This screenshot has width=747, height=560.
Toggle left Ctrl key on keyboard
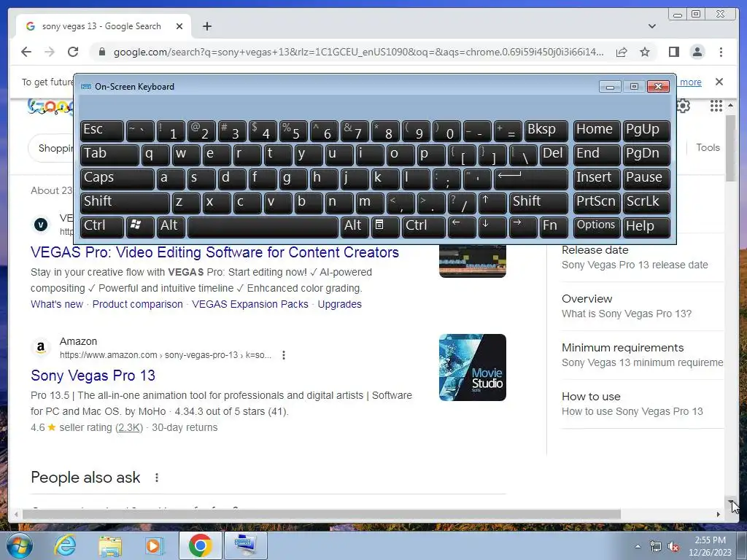point(102,226)
